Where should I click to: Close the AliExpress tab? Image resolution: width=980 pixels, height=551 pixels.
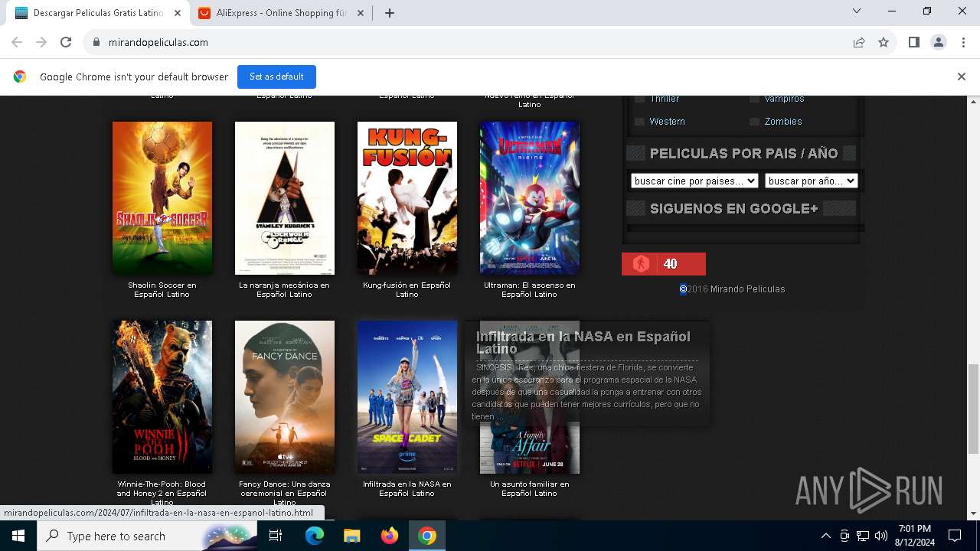361,13
